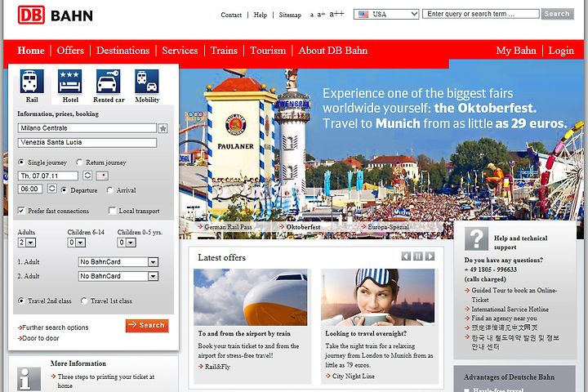The height and width of the screenshot is (392, 588).
Task: Choose the Departure radio option
Action: point(64,190)
